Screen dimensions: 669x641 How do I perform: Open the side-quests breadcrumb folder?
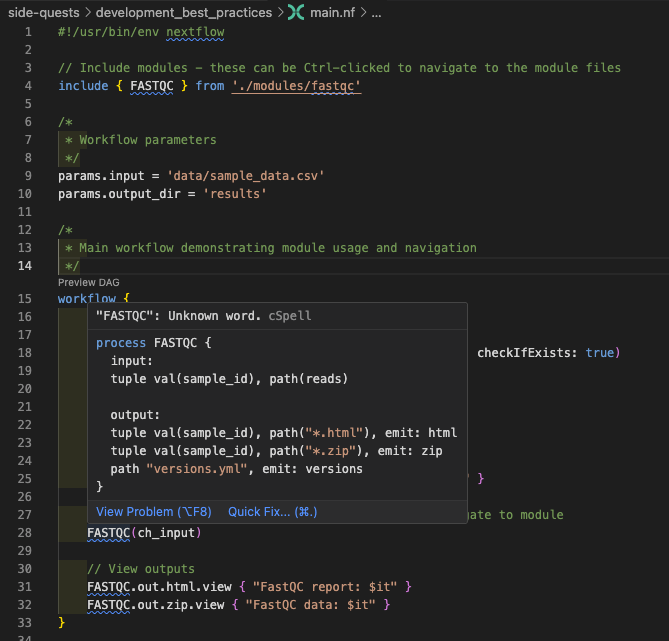(42, 13)
